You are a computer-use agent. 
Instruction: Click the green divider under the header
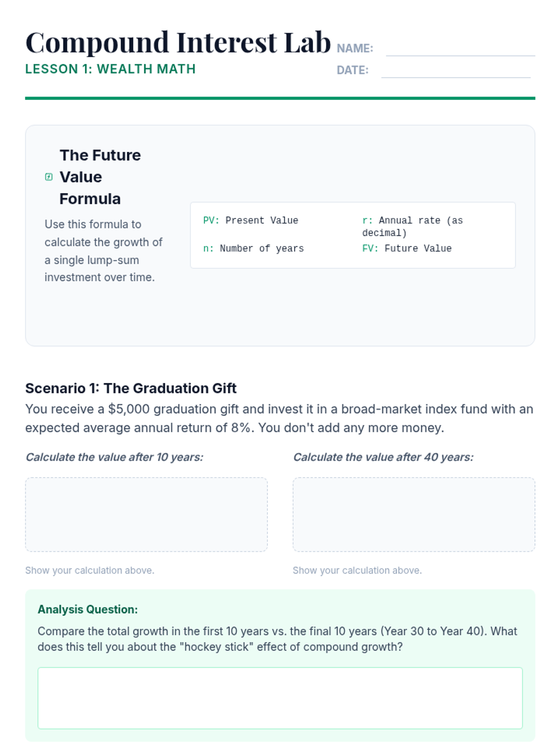280,98
